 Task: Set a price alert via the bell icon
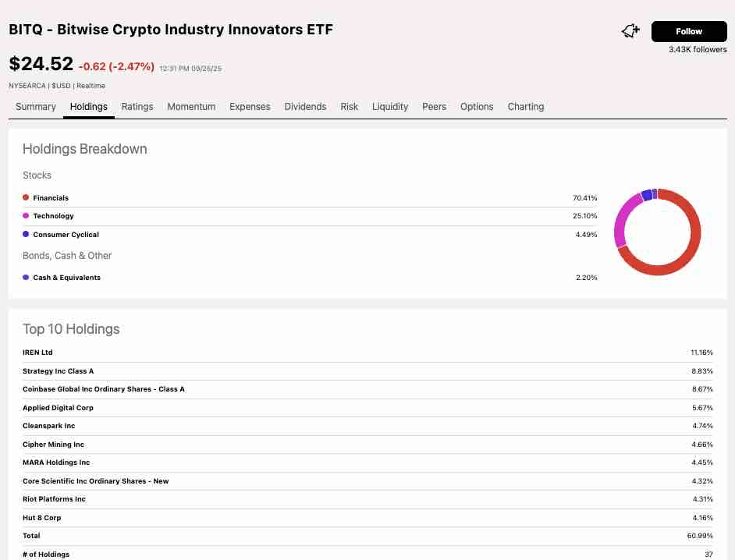630,30
